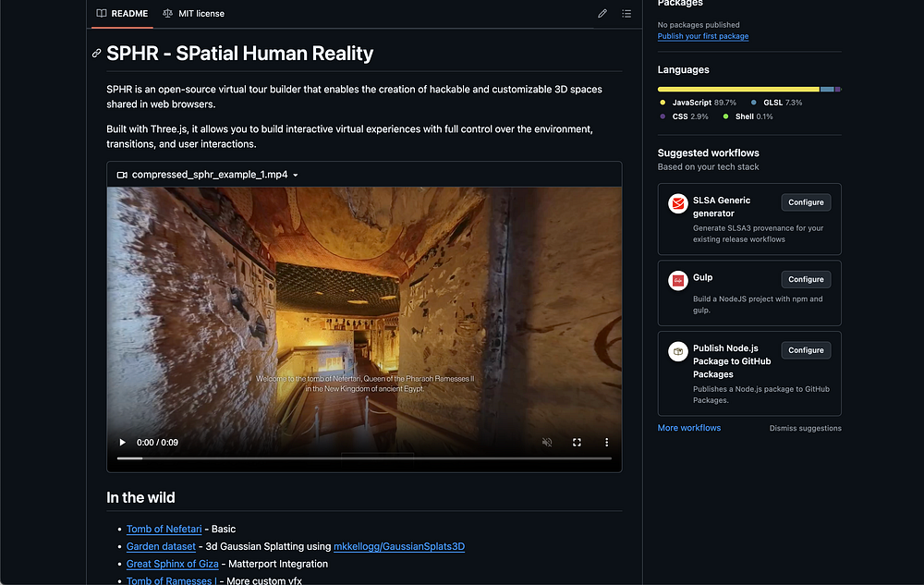Switch to the README tab
This screenshot has height=585, width=924.
tap(123, 14)
